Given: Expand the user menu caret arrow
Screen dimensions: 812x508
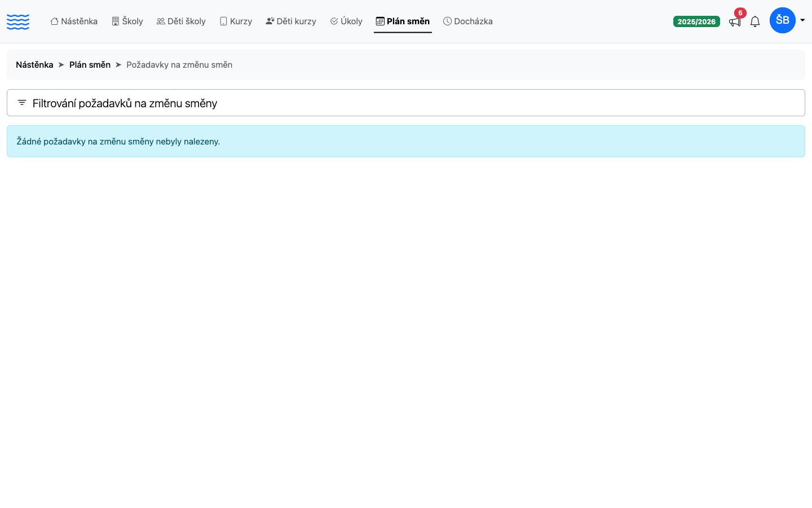Looking at the screenshot, I should tap(802, 20).
